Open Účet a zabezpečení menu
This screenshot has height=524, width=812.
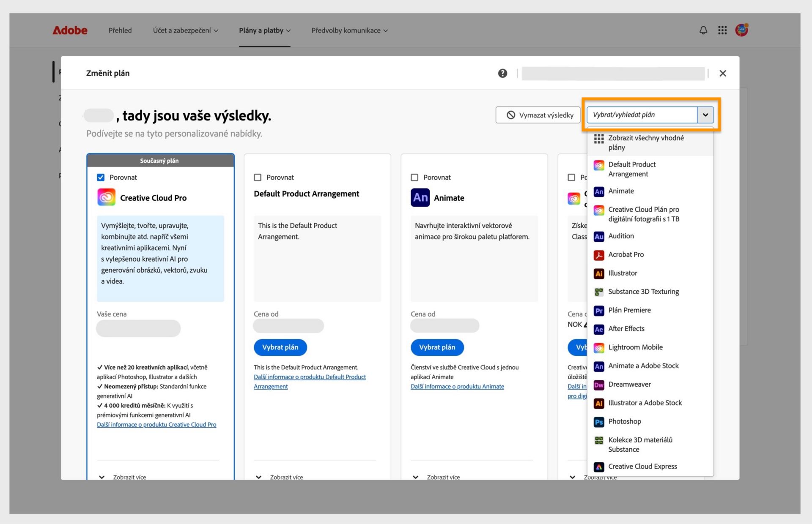(x=185, y=30)
